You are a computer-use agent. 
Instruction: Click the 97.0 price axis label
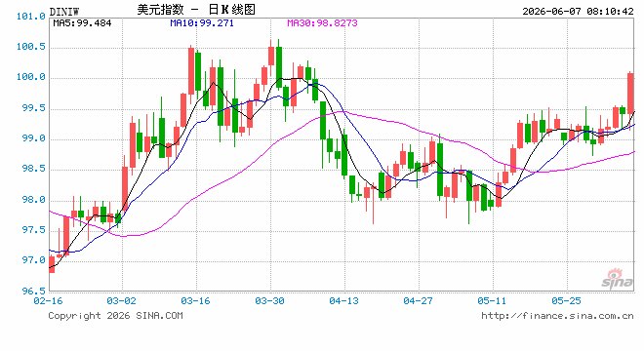(x=33, y=260)
